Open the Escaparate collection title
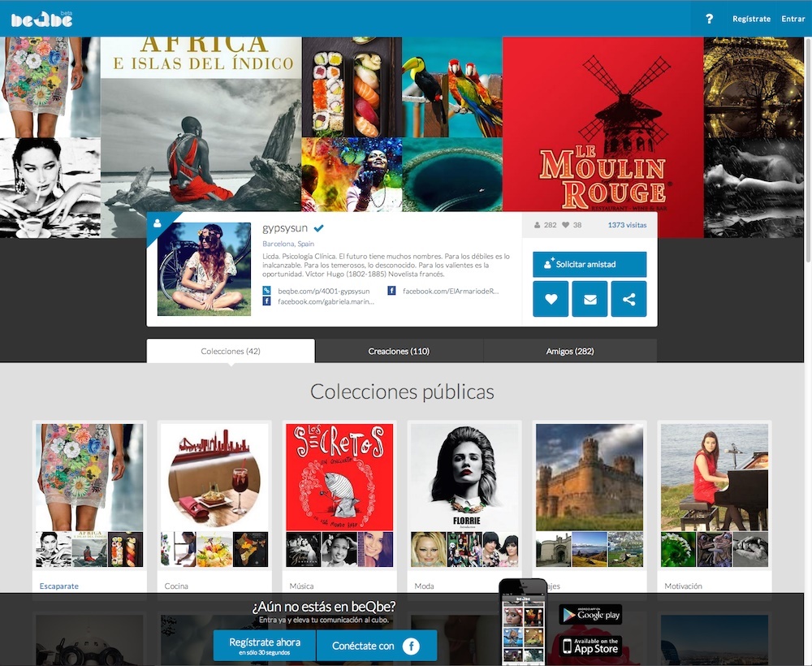Viewport: 812px width, 666px height. coord(59,586)
